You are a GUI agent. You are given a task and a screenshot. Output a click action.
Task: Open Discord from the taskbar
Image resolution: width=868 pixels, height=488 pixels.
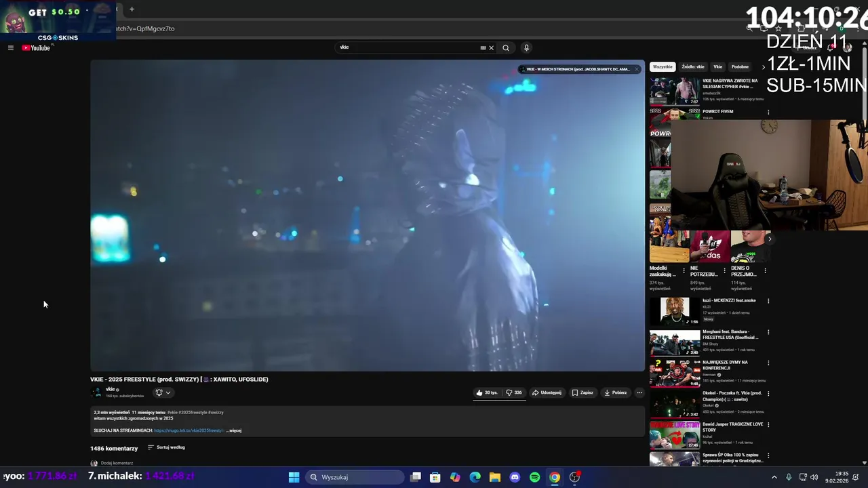[515, 477]
